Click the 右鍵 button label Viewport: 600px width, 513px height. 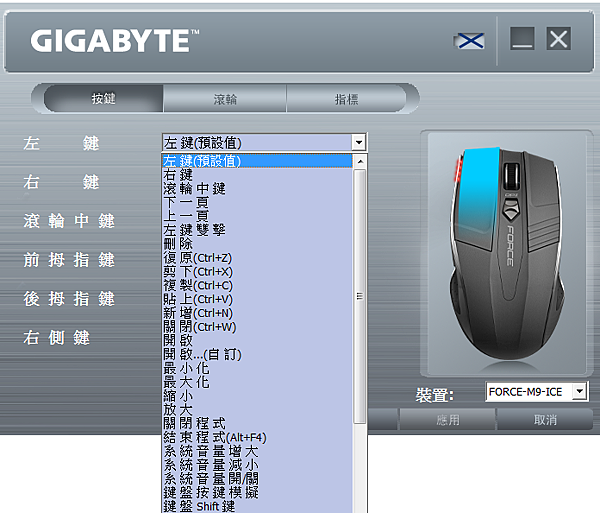61,182
